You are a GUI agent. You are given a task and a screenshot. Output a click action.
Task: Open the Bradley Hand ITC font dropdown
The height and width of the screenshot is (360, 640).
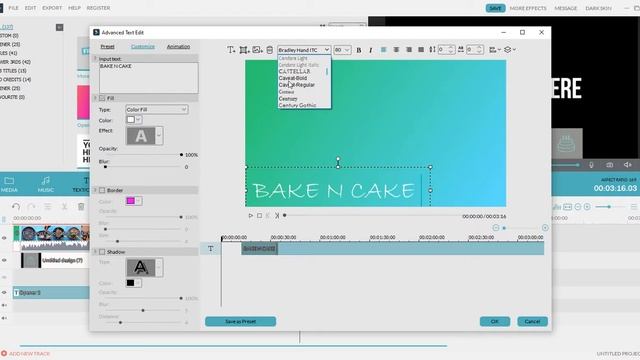[x=304, y=50]
